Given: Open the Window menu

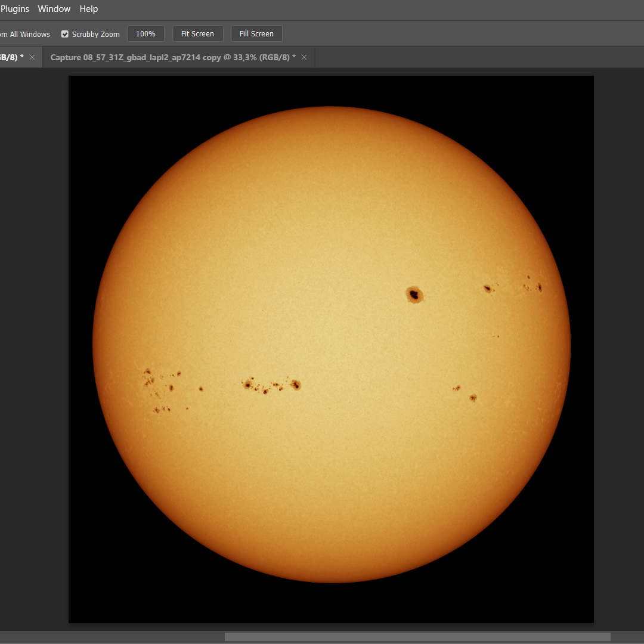Looking at the screenshot, I should coord(54,9).
